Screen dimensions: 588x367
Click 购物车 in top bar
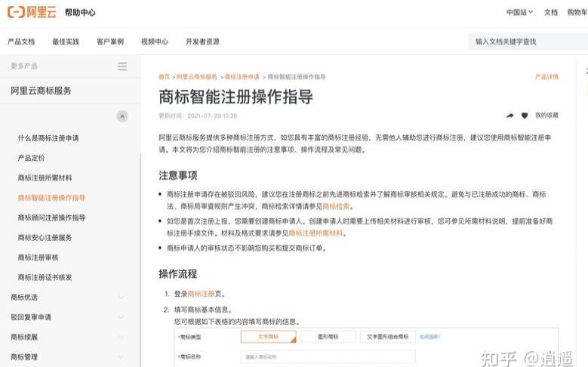point(577,12)
